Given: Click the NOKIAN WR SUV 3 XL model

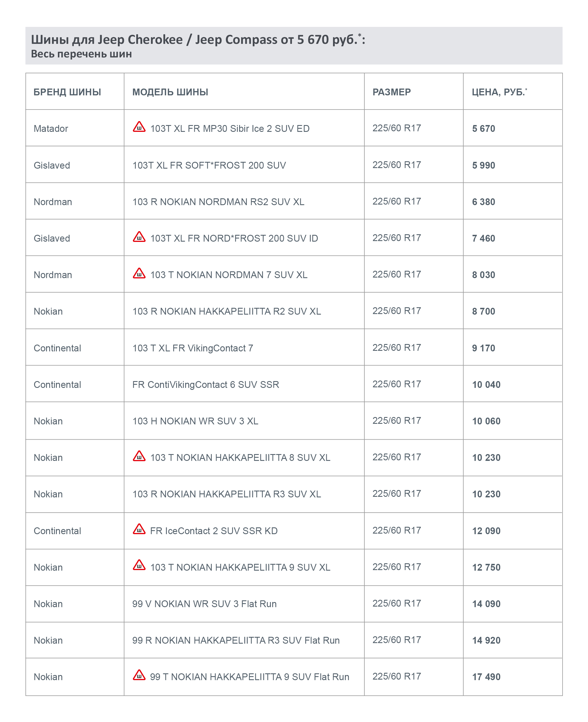Looking at the screenshot, I should coord(195,421).
